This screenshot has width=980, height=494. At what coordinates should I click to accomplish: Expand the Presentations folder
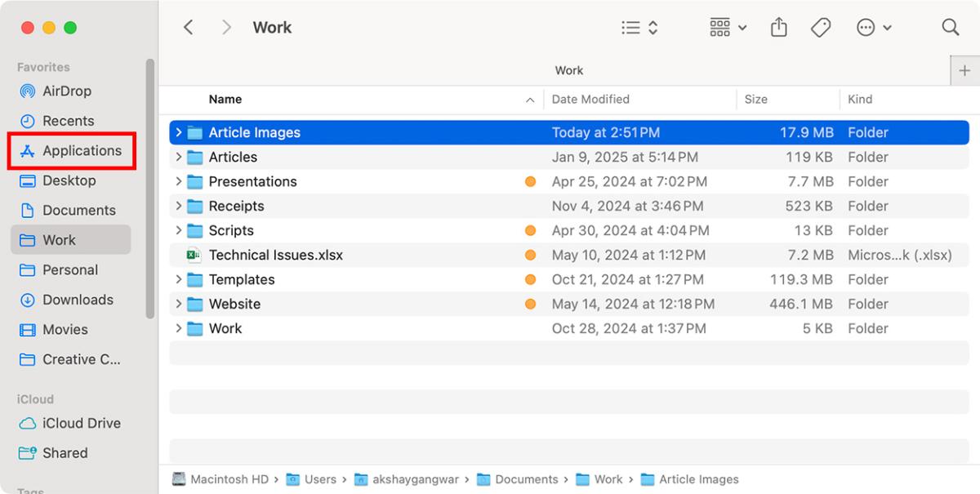click(178, 181)
